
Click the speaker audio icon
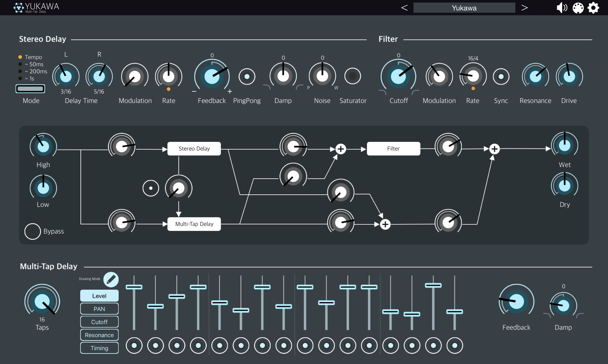[562, 8]
